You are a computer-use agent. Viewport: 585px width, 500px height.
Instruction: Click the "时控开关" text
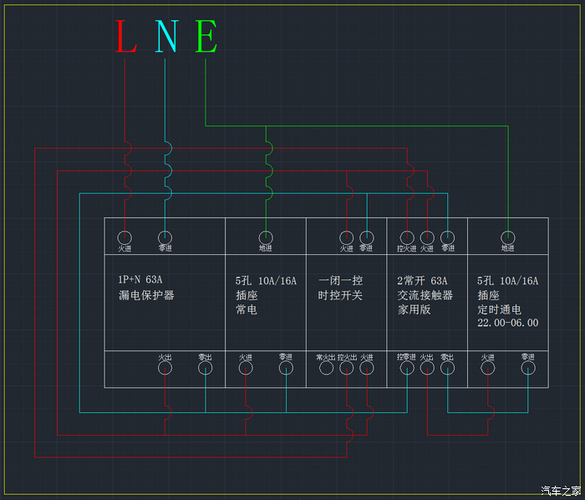pyautogui.click(x=340, y=296)
